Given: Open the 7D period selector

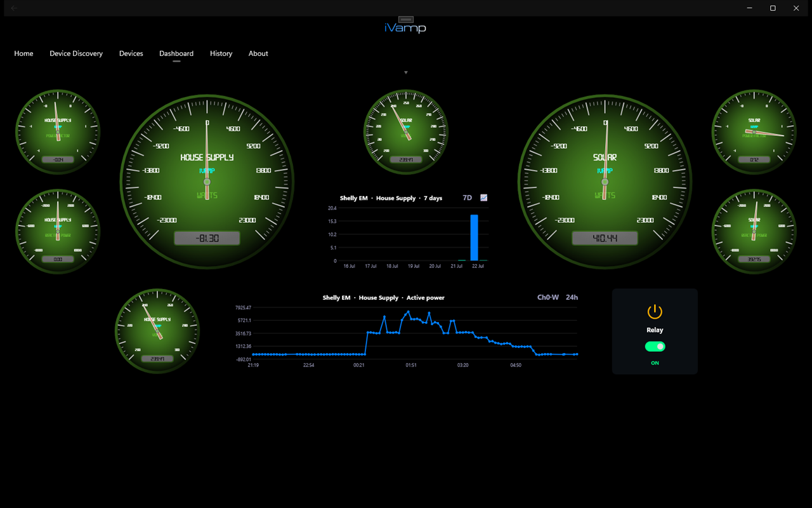Looking at the screenshot, I should (x=468, y=198).
